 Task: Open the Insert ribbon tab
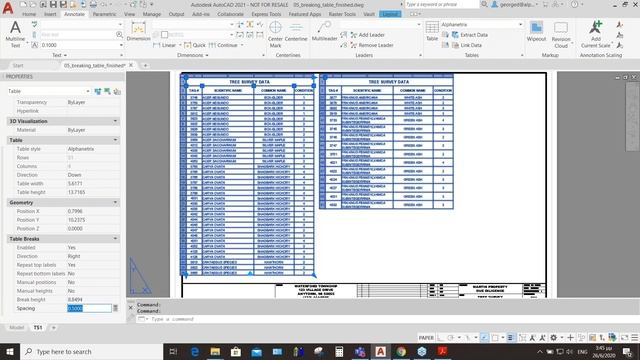tap(50, 14)
